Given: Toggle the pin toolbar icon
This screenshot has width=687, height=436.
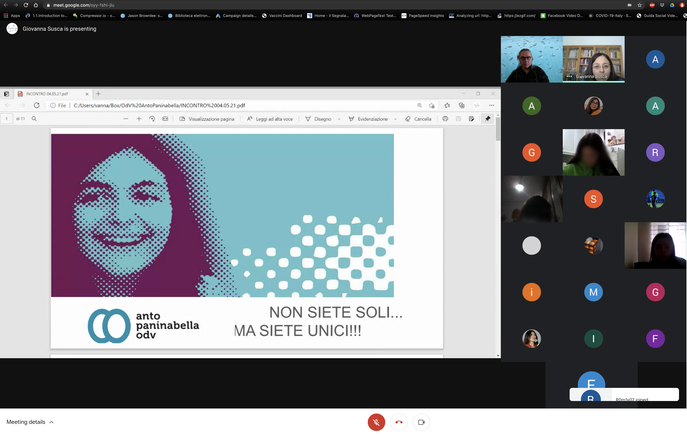Looking at the screenshot, I should pyautogui.click(x=487, y=119).
